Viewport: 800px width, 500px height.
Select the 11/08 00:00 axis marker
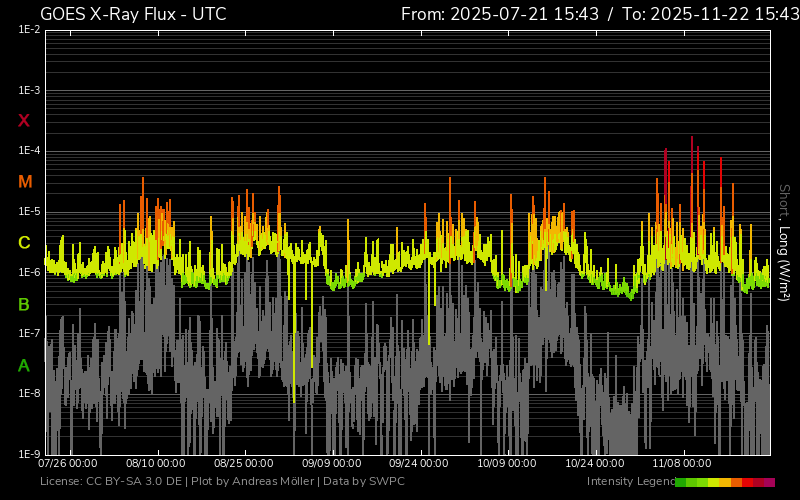click(x=682, y=464)
